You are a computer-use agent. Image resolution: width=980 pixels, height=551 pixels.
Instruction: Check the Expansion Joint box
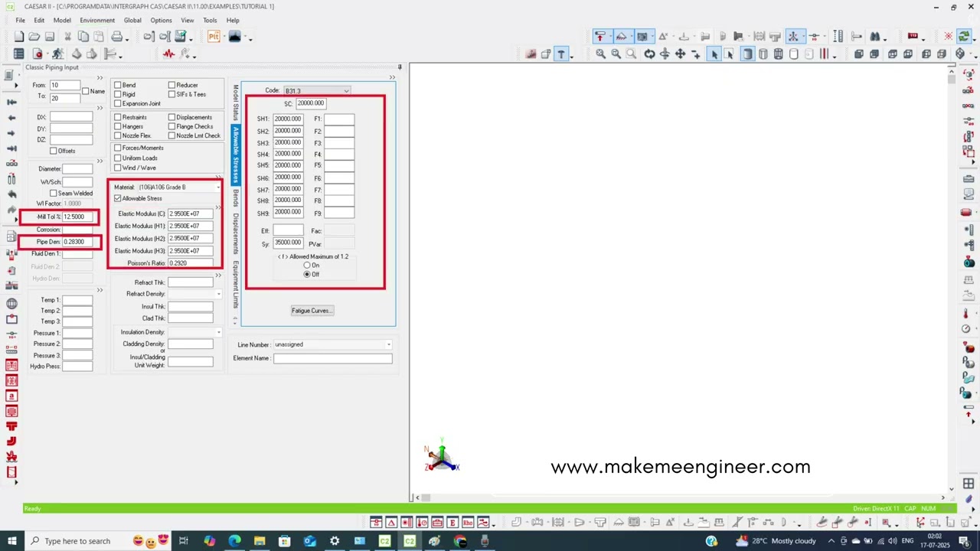[x=118, y=103]
